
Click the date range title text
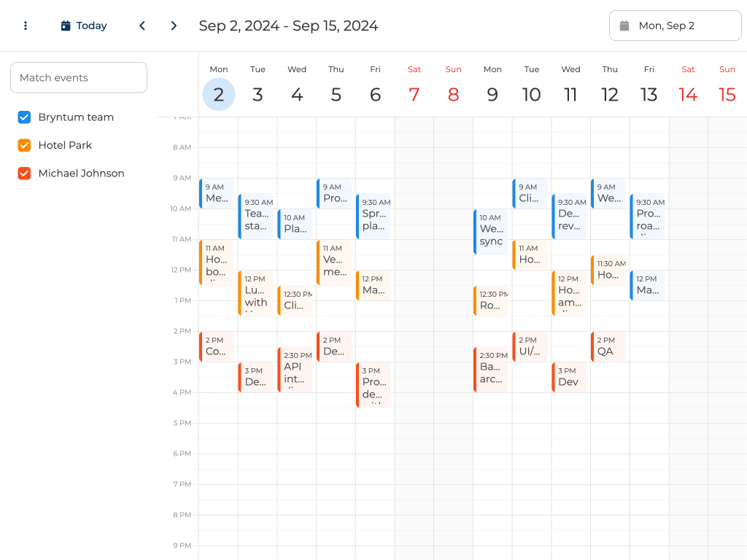[288, 26]
